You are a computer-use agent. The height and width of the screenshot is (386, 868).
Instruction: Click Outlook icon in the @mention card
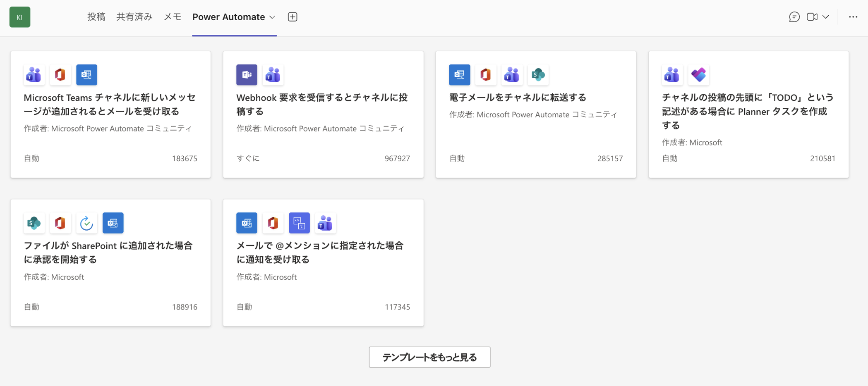247,223
